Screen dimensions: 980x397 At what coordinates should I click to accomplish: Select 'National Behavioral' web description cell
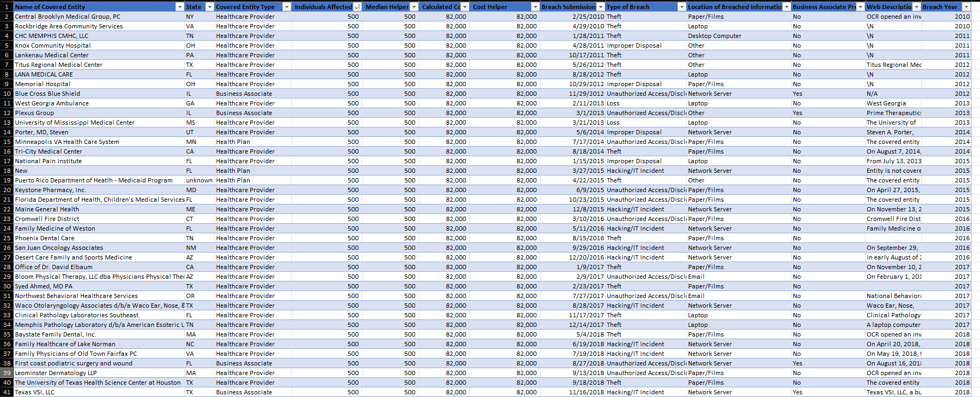pos(893,296)
